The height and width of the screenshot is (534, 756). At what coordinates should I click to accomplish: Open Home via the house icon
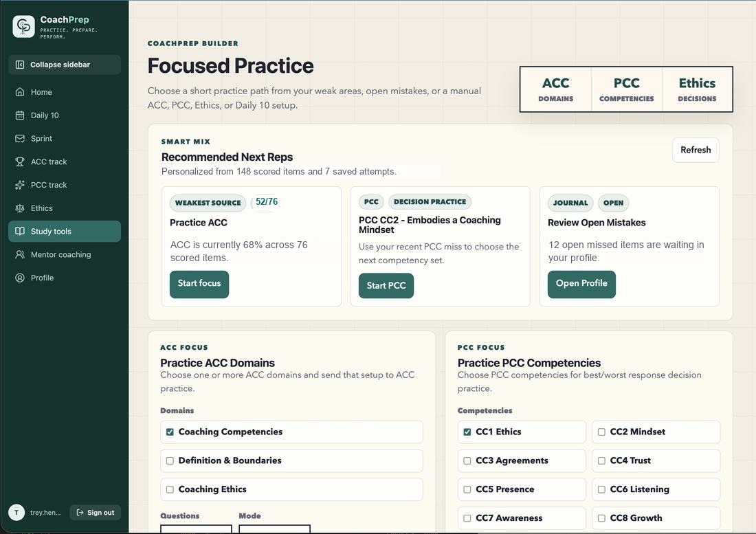[x=20, y=92]
